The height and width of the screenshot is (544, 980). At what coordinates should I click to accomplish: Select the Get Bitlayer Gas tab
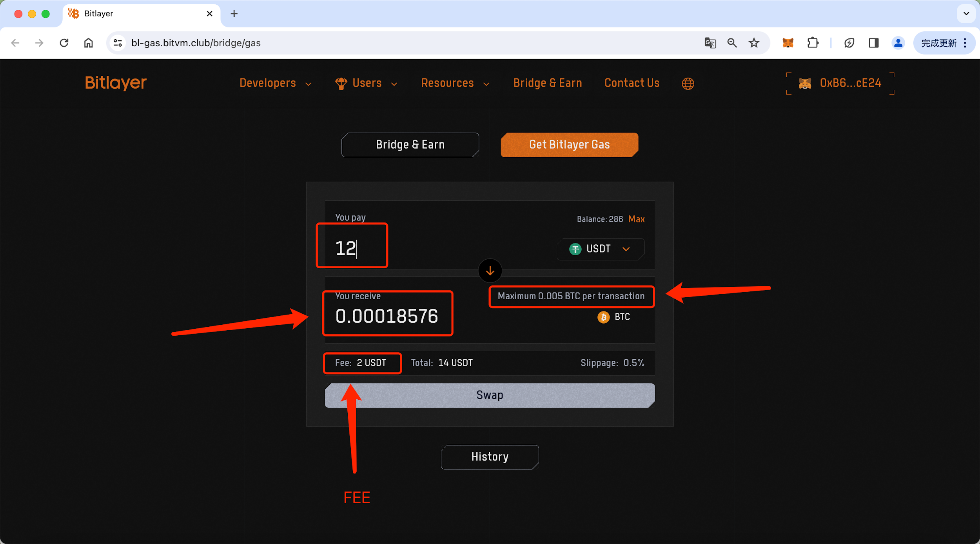(x=569, y=145)
